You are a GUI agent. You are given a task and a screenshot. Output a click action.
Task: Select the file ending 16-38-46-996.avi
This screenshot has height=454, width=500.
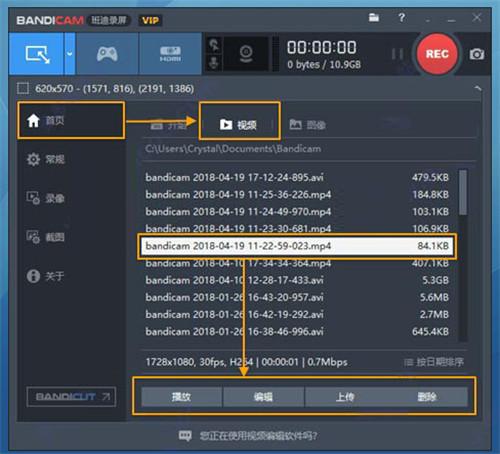click(297, 332)
